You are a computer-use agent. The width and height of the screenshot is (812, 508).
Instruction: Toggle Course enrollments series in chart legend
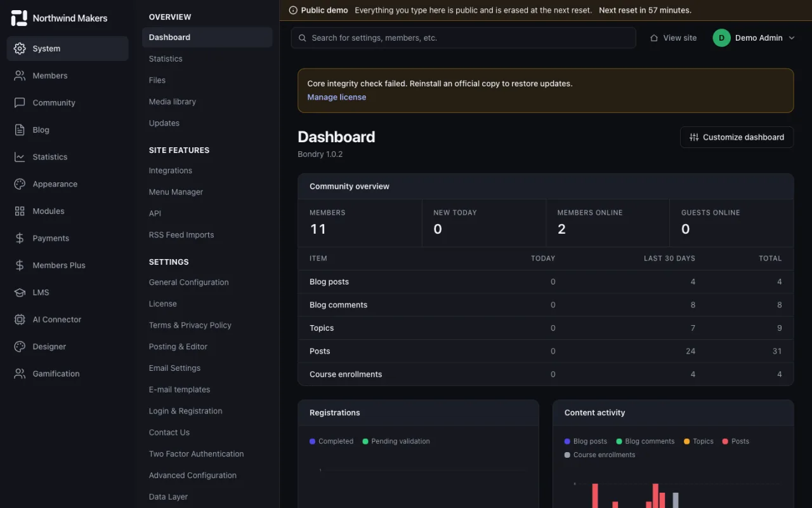click(599, 455)
